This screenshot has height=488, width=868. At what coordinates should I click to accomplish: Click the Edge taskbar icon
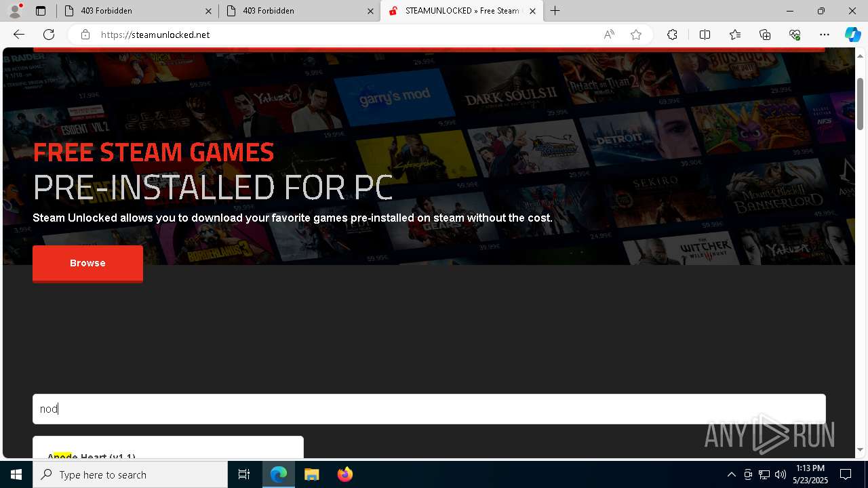pyautogui.click(x=279, y=474)
